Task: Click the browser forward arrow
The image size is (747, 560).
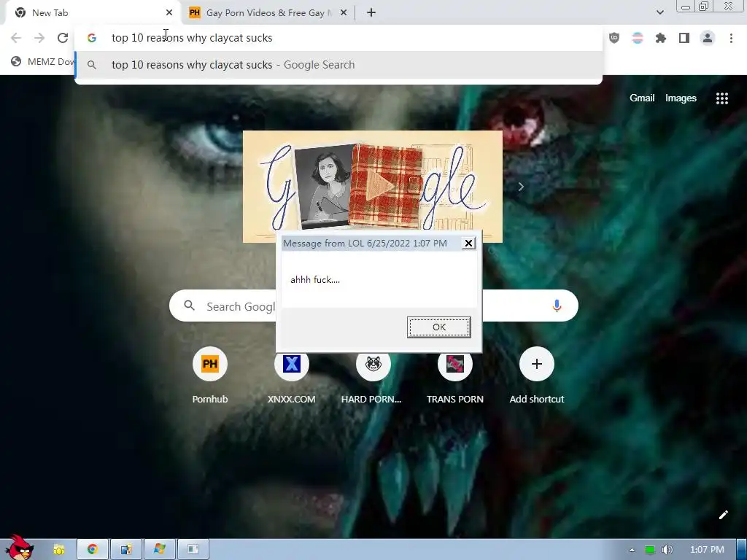Action: [x=39, y=38]
